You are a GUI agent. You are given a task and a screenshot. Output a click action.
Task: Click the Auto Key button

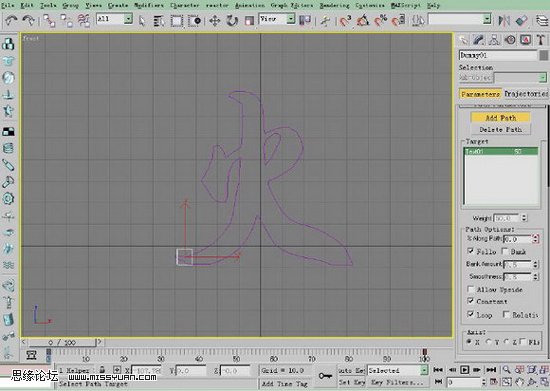351,370
